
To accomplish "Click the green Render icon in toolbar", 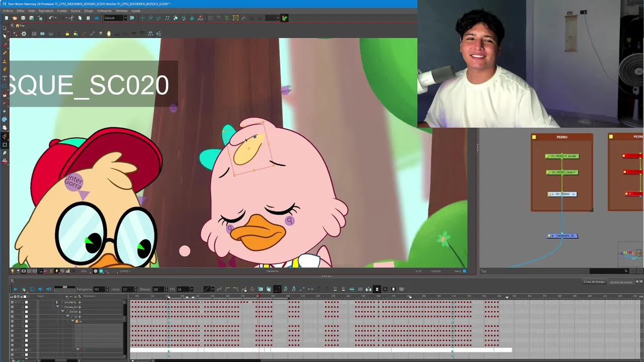I will pyautogui.click(x=284, y=18).
